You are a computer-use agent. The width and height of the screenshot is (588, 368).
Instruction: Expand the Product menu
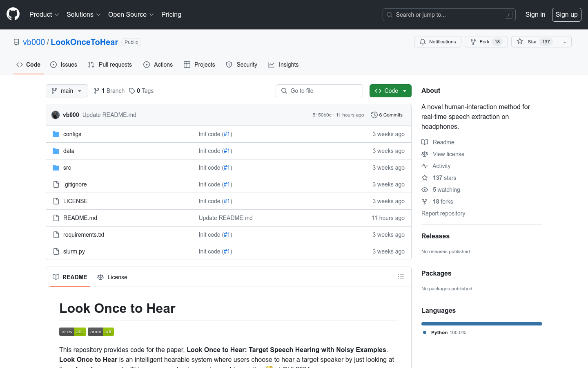[44, 14]
